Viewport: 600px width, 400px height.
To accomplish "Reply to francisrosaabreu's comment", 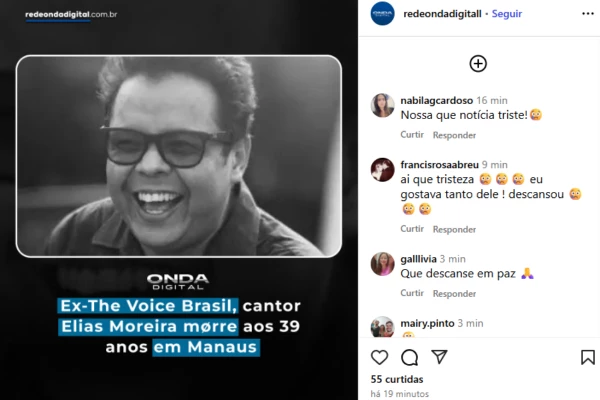I will tap(454, 229).
